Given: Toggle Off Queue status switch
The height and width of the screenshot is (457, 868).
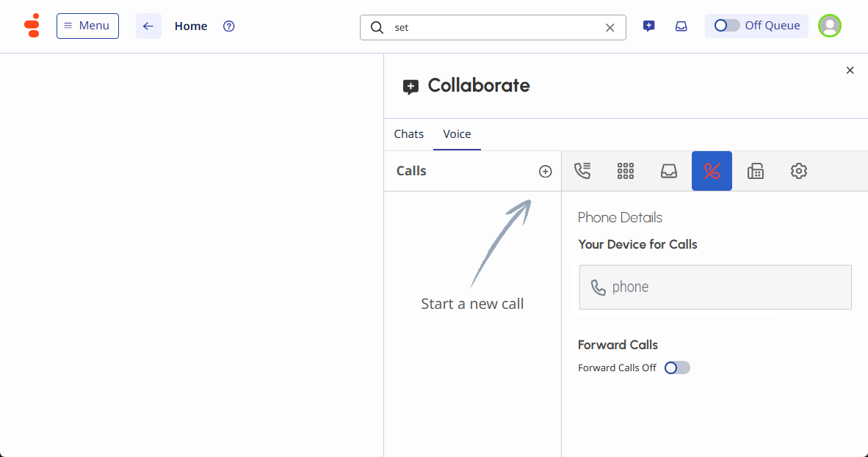Looking at the screenshot, I should coord(727,26).
